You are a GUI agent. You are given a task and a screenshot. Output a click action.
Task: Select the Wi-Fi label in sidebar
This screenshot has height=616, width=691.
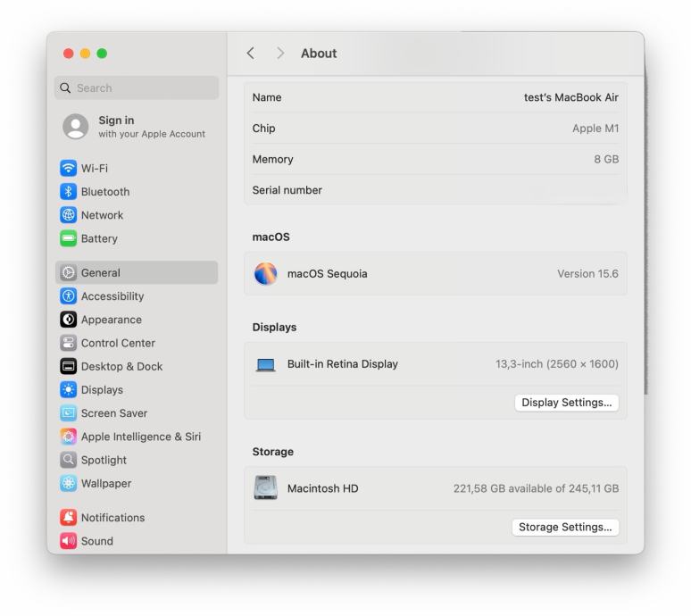click(95, 168)
